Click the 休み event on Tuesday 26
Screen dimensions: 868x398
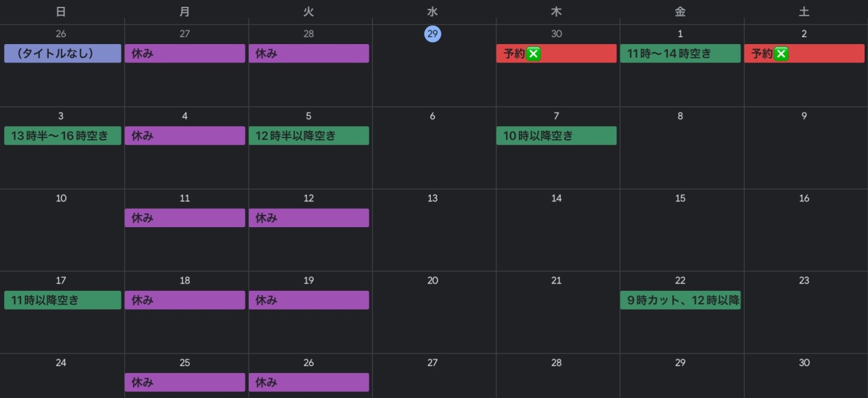(x=309, y=382)
